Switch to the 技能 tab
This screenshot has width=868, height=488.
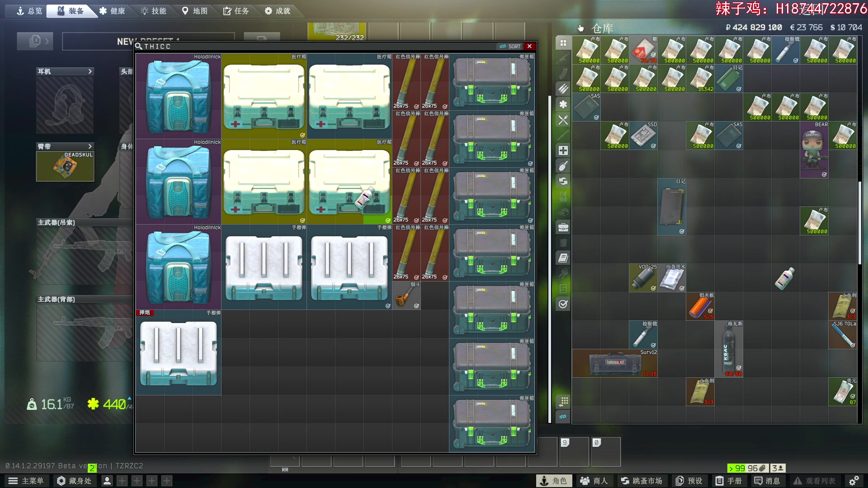tap(154, 11)
